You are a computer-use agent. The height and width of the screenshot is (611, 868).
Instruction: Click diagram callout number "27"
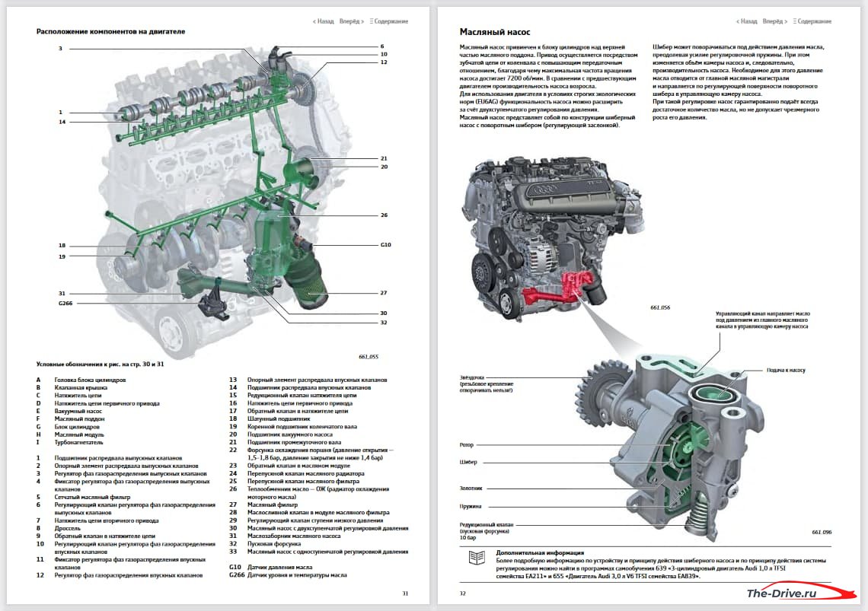[x=383, y=293]
